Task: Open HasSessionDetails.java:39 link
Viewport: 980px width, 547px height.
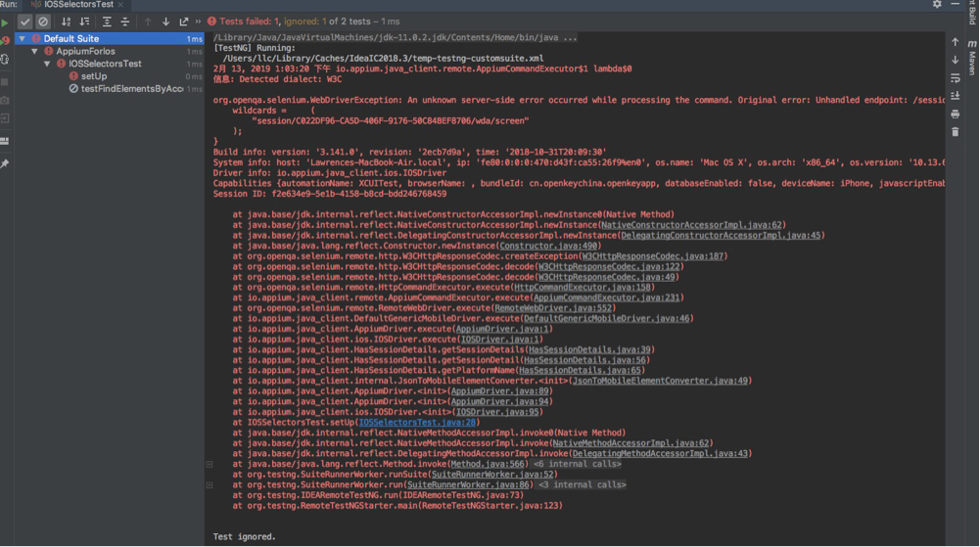Action: (x=589, y=349)
